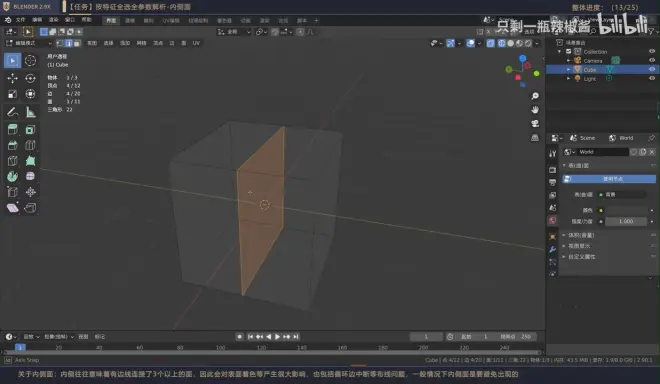Choose the Bevel tool
Viewport: 660px width, 384px height.
click(13, 145)
